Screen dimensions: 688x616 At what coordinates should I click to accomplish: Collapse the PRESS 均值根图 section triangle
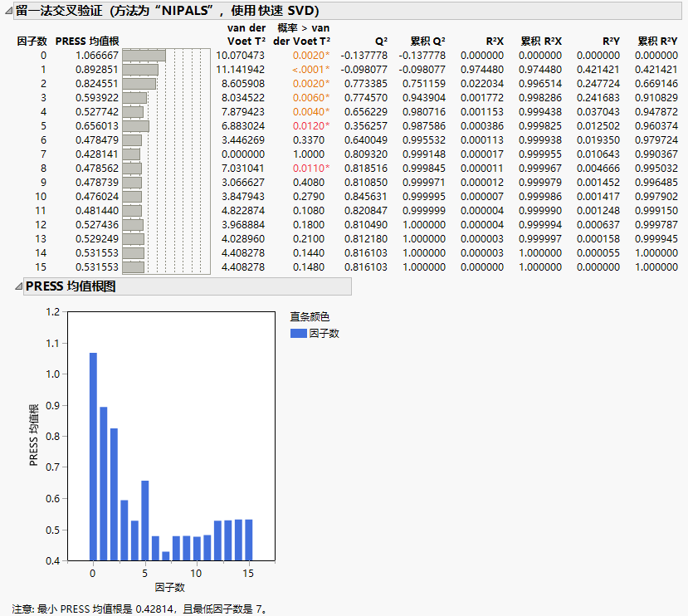pyautogui.click(x=17, y=286)
